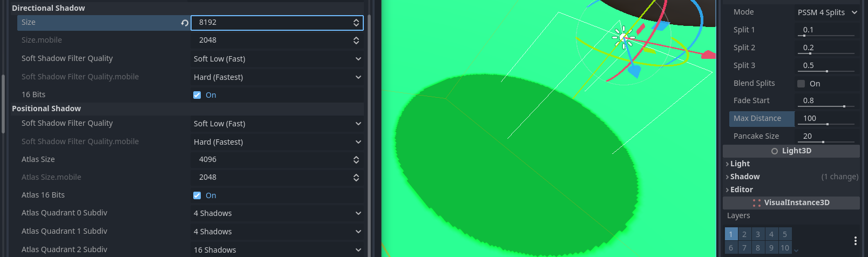This screenshot has height=257, width=868.
Task: Open Atlas Quadrant 1 Subdiv dropdown
Action: pos(277,232)
